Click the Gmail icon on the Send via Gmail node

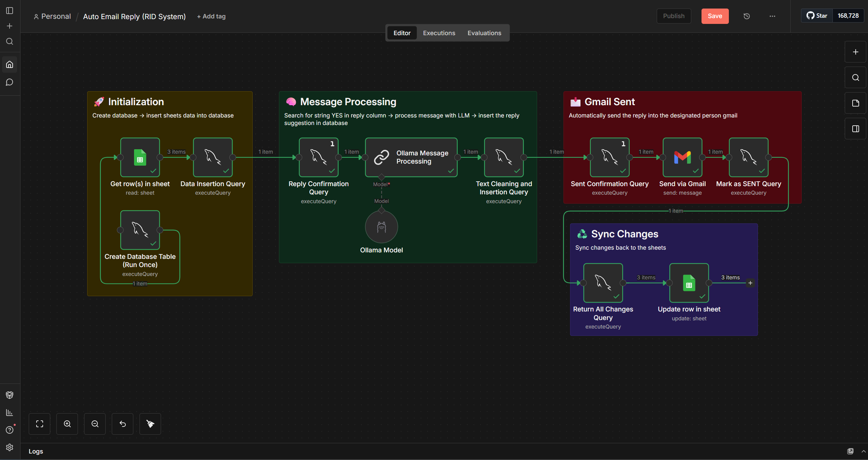click(682, 157)
